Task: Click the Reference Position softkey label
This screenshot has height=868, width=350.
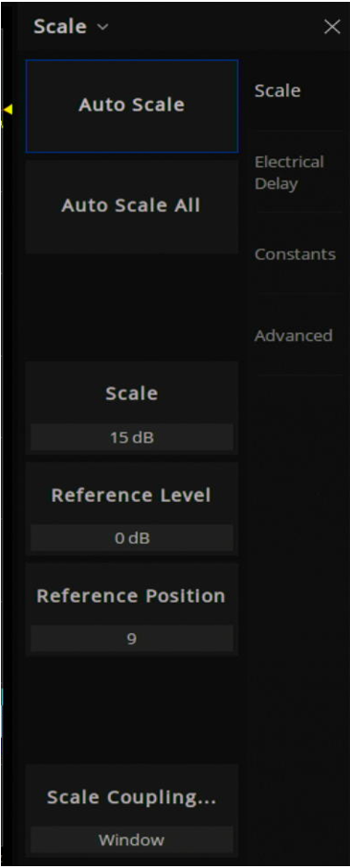Action: pos(131,595)
